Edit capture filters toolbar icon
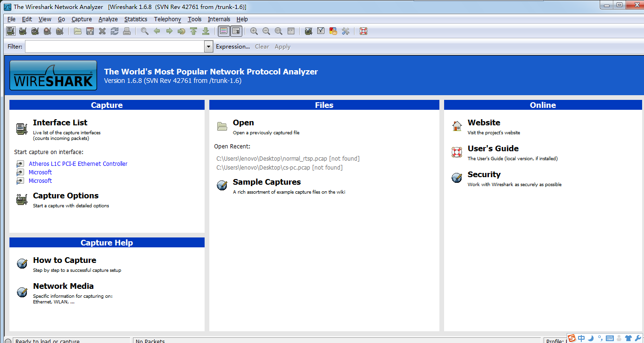The image size is (644, 343). pos(309,31)
